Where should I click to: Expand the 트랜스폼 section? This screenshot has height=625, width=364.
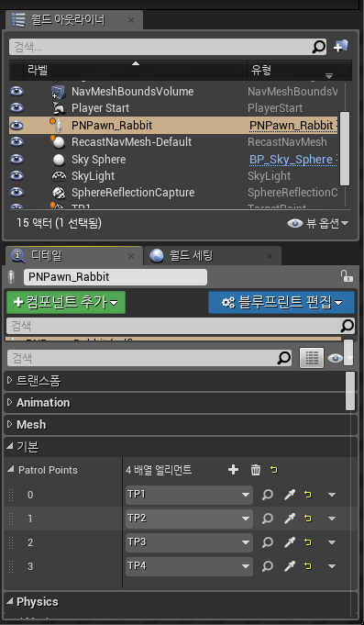10,381
